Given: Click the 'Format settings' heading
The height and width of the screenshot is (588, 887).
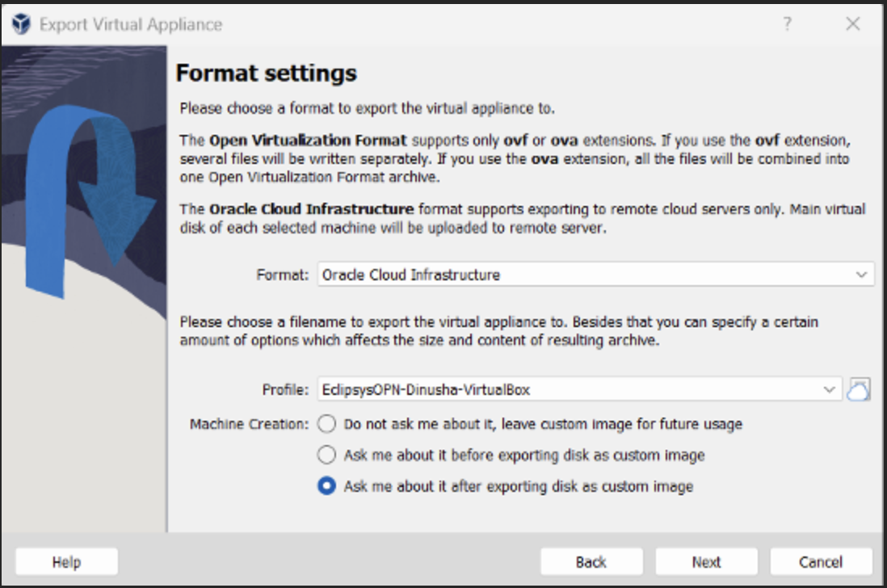Looking at the screenshot, I should coord(267,73).
